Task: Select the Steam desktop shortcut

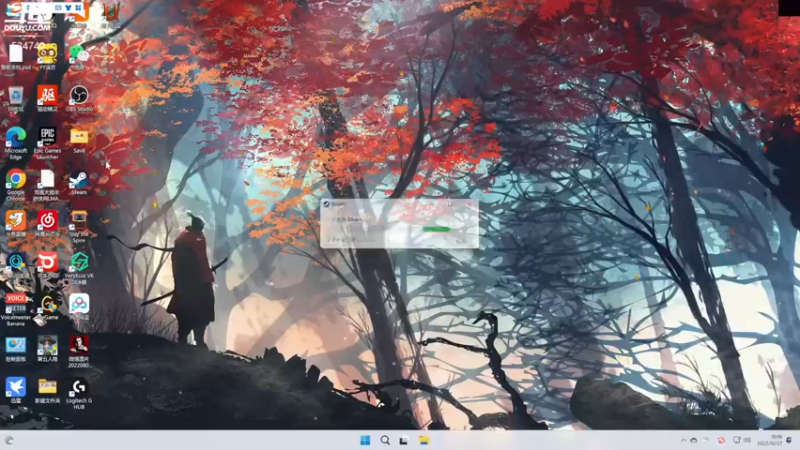Action: (79, 183)
